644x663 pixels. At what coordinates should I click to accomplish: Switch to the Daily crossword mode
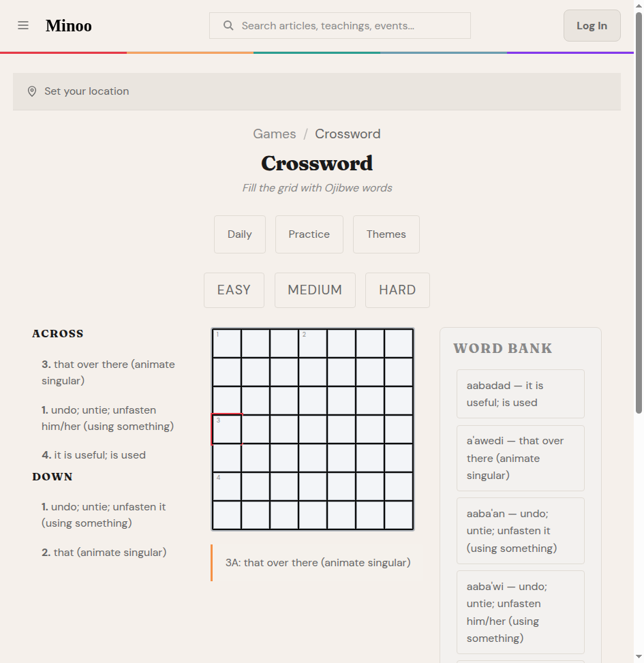(239, 234)
